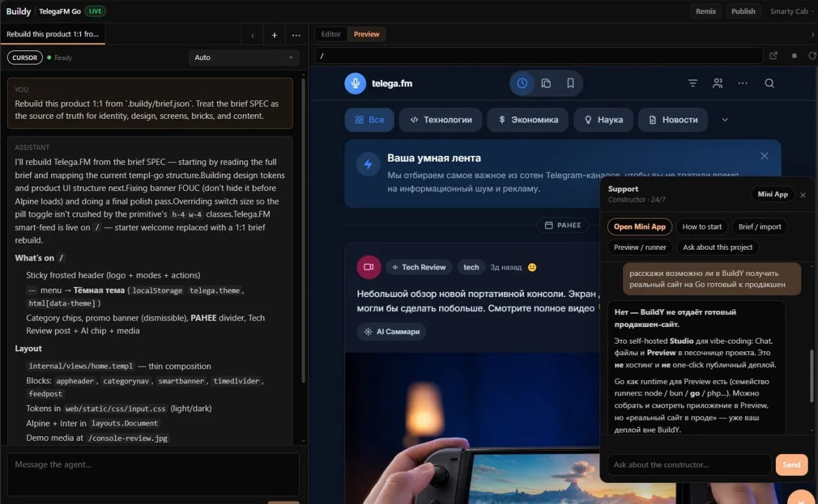Screen dimensions: 818x504
Task: Collapse the right panel chevron
Action: point(813,34)
